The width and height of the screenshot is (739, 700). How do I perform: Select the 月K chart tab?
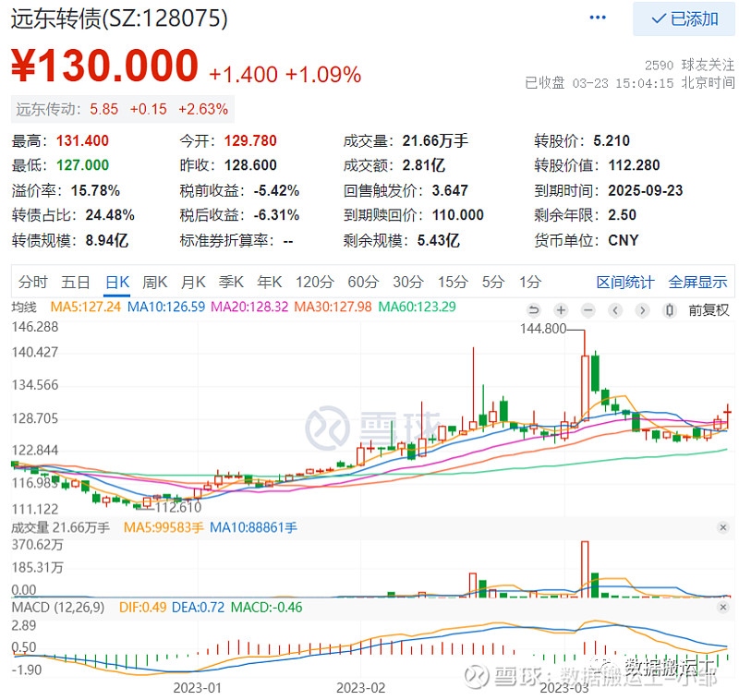[193, 282]
